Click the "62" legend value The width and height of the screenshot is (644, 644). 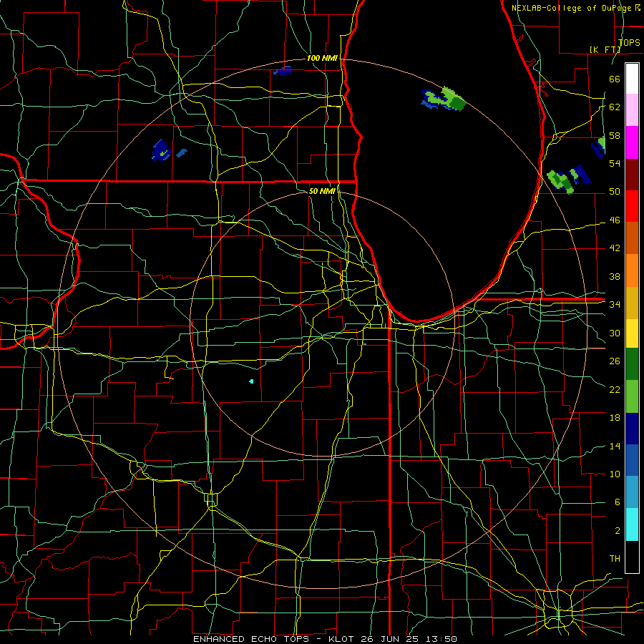[x=615, y=107]
